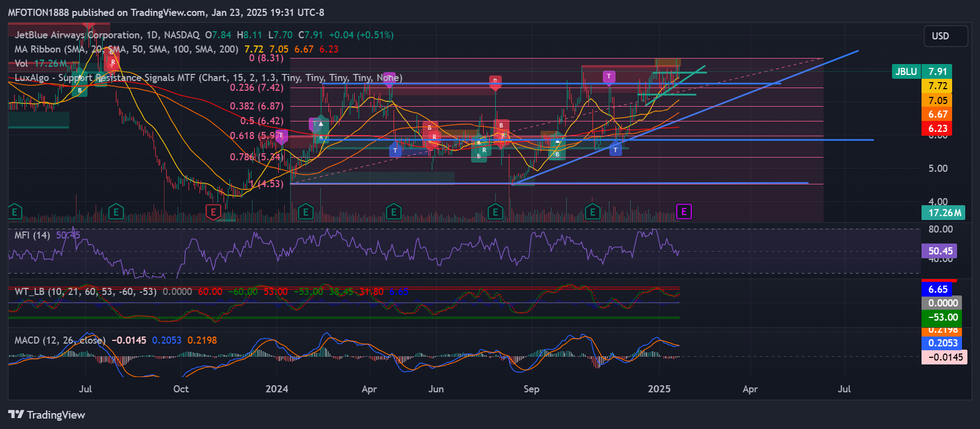Click the red 6.23 SMA price tag
The width and height of the screenshot is (980, 429).
[937, 129]
